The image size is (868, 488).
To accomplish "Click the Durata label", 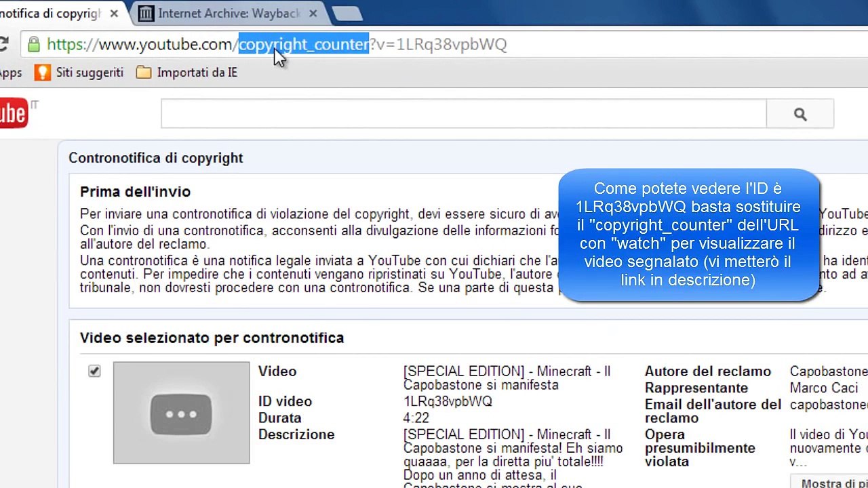I will click(279, 418).
